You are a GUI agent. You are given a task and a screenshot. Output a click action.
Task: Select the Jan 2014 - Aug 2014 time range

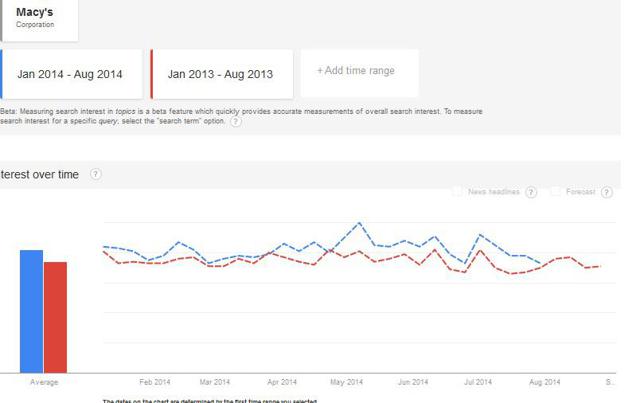(x=71, y=74)
